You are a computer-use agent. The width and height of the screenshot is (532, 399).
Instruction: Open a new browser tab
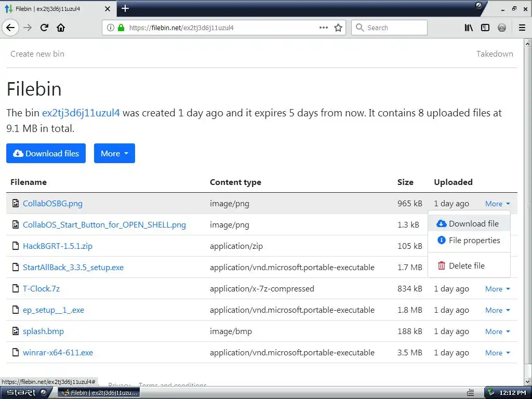[x=125, y=8]
